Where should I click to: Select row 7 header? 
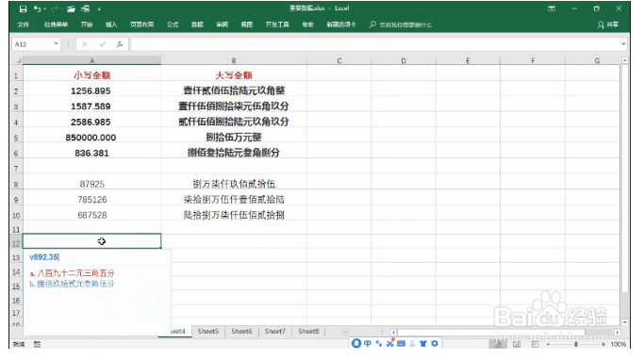pyautogui.click(x=16, y=169)
